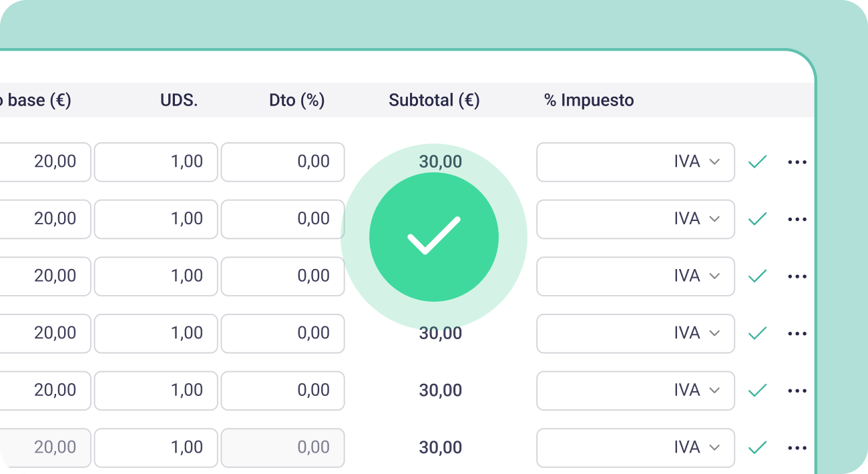Viewport: 868px width, 474px height.
Task: Click the green checkmark on the last row
Action: tap(758, 448)
